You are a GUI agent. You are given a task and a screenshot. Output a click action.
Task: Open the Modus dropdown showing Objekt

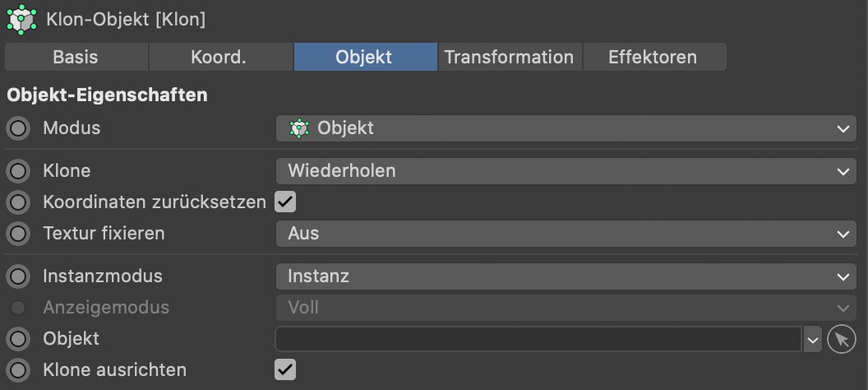[566, 128]
